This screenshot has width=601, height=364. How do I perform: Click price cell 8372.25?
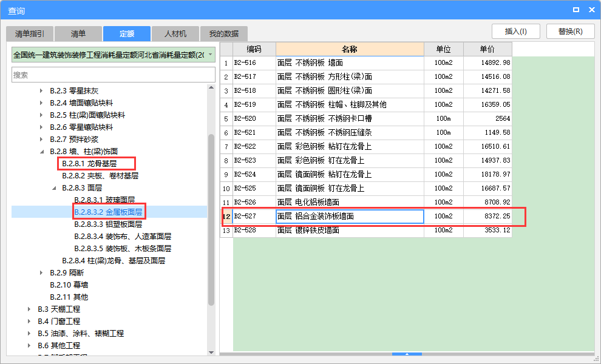tap(487, 217)
